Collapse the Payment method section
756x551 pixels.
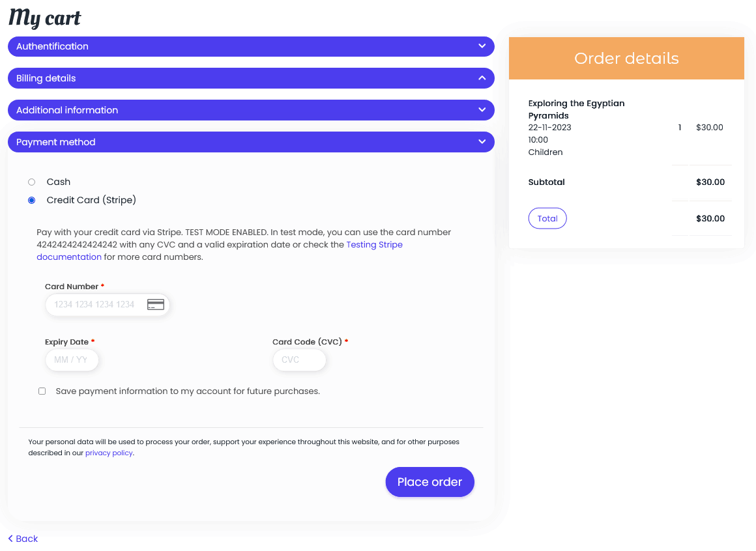pyautogui.click(x=251, y=142)
